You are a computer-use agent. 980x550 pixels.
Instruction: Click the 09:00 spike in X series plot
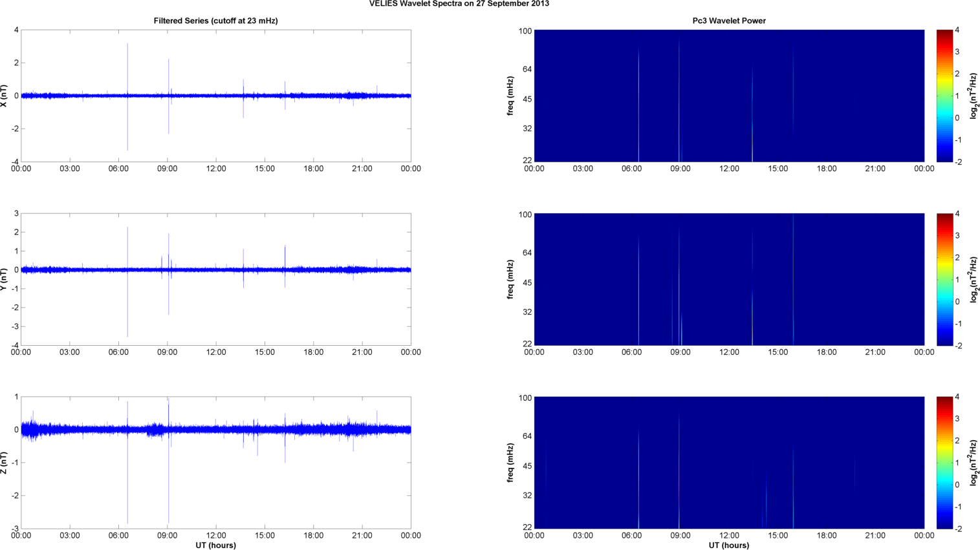pos(169,96)
